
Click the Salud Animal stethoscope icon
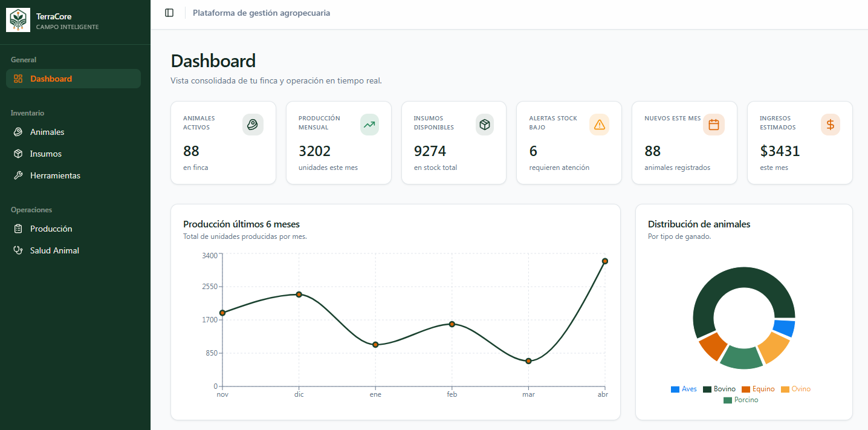pyautogui.click(x=18, y=250)
